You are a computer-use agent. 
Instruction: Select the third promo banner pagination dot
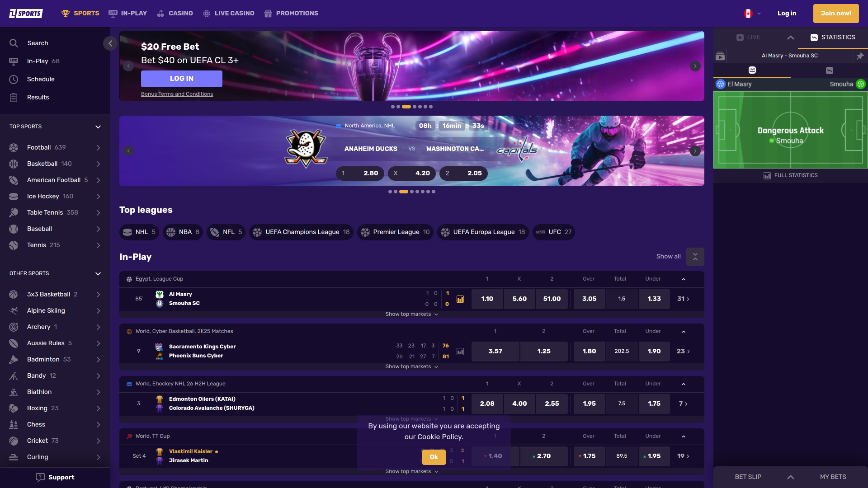(406, 107)
